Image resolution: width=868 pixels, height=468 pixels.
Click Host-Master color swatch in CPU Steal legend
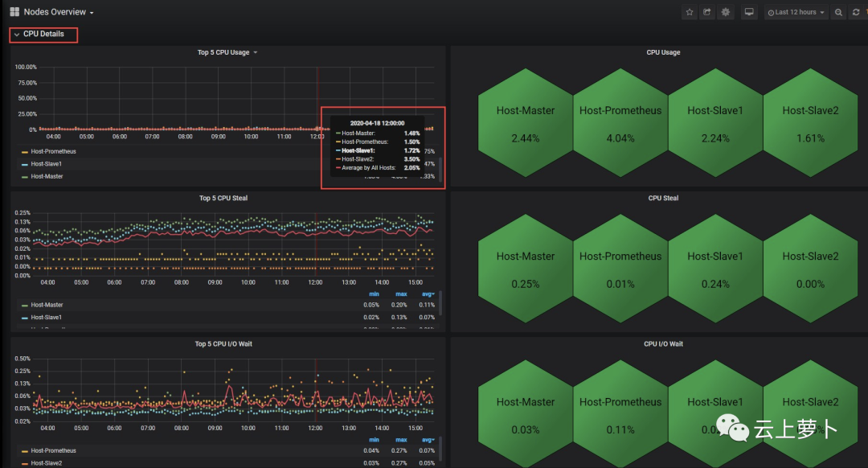pos(24,306)
